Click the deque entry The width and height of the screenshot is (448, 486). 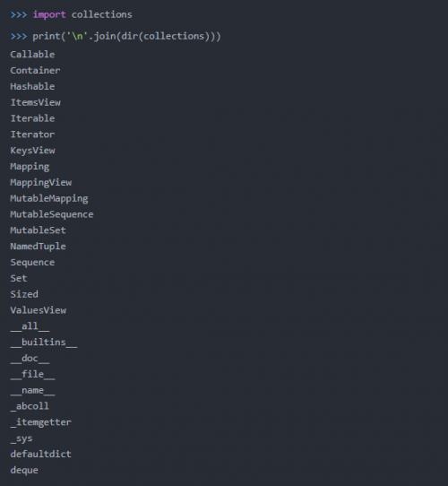tap(24, 470)
